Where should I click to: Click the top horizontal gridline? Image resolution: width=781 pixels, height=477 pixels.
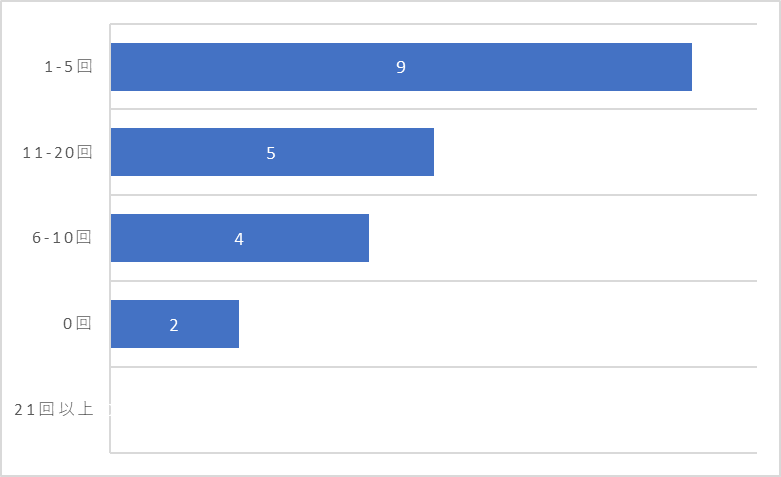[x=433, y=23]
